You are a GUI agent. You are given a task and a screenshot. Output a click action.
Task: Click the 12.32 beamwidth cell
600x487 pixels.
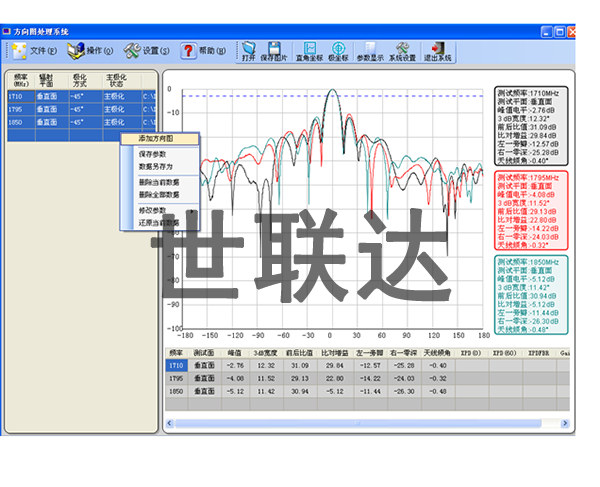(266, 365)
